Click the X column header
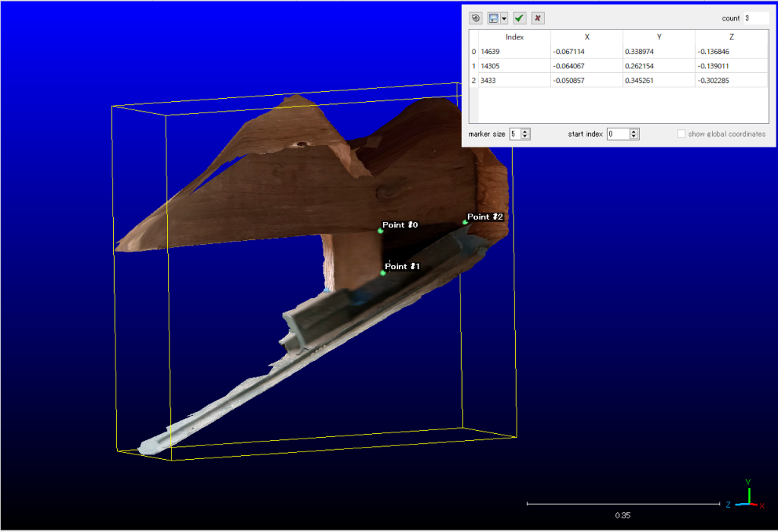Viewport: 778px width, 532px height. 587,36
